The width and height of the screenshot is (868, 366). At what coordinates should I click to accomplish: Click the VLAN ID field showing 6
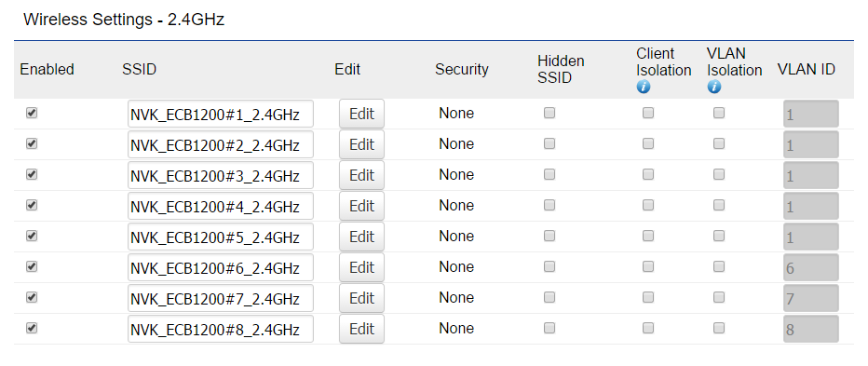coord(811,268)
